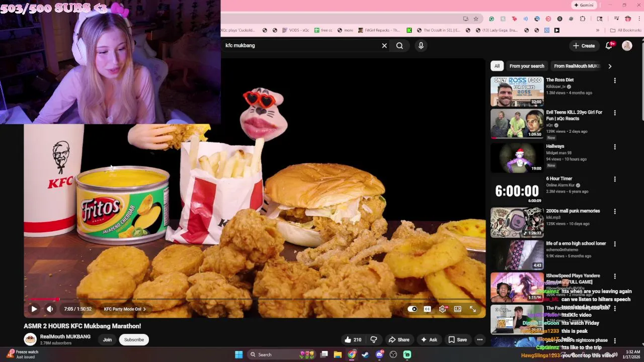The image size is (644, 362).
Task: Like the video with 210 likes
Action: click(x=353, y=340)
